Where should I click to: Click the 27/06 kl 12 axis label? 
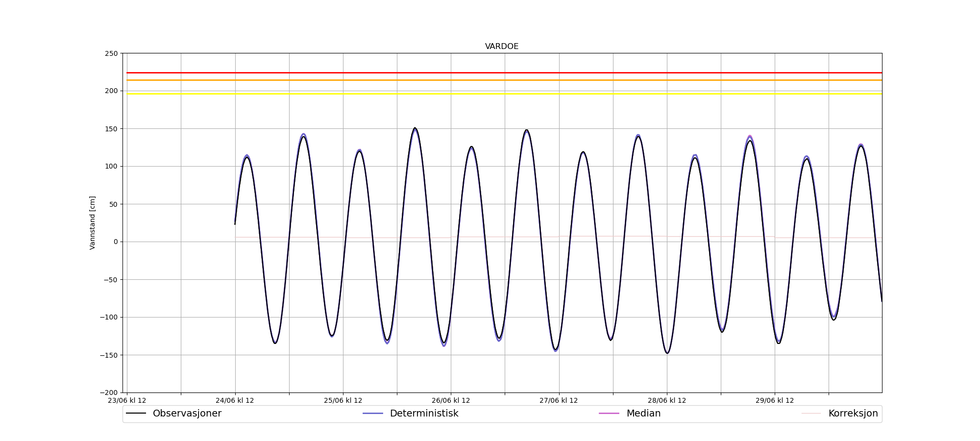(x=559, y=400)
